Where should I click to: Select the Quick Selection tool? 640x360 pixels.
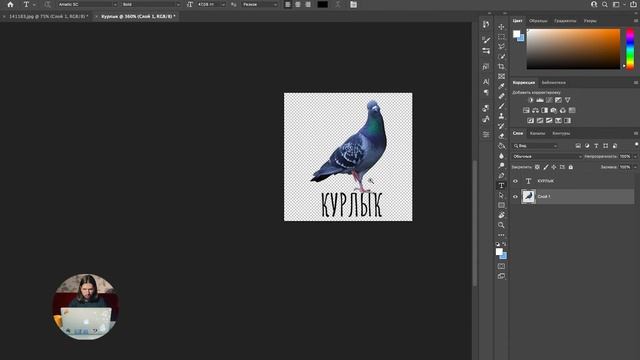(501, 56)
